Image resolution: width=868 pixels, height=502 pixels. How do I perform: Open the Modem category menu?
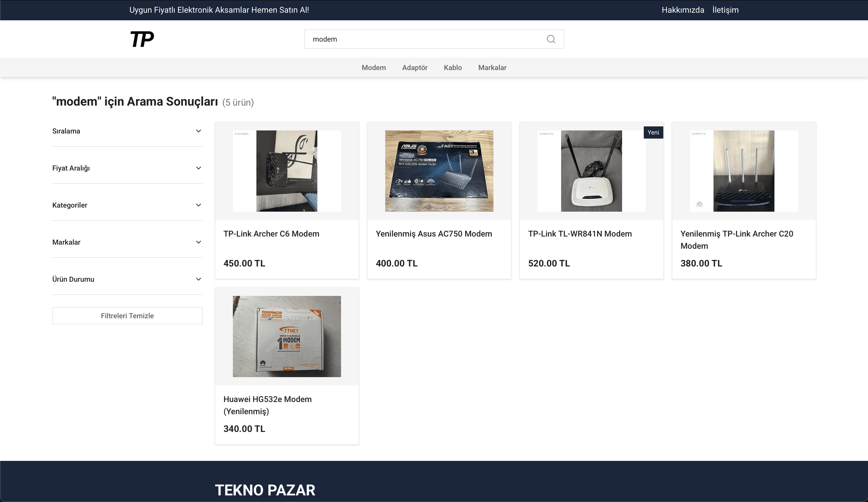click(x=374, y=68)
